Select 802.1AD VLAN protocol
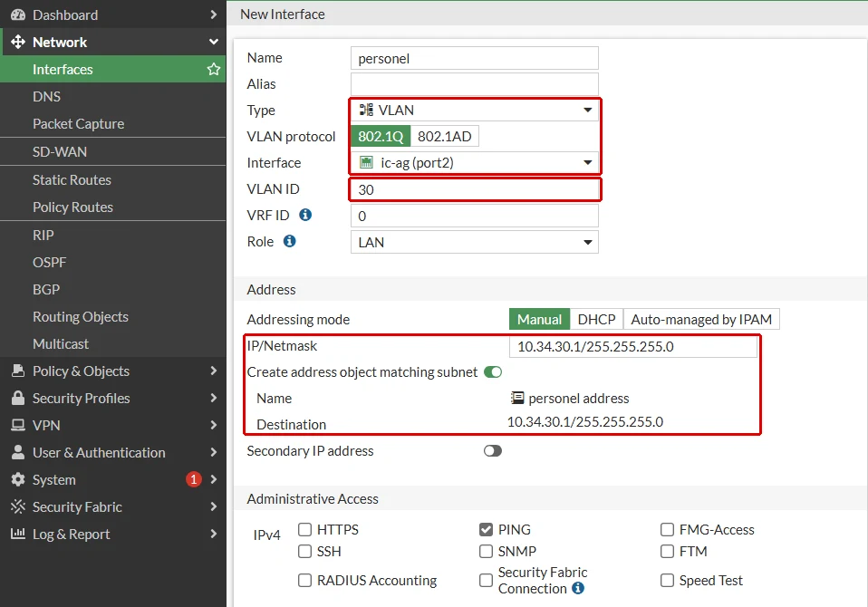This screenshot has width=868, height=607. pyautogui.click(x=445, y=136)
